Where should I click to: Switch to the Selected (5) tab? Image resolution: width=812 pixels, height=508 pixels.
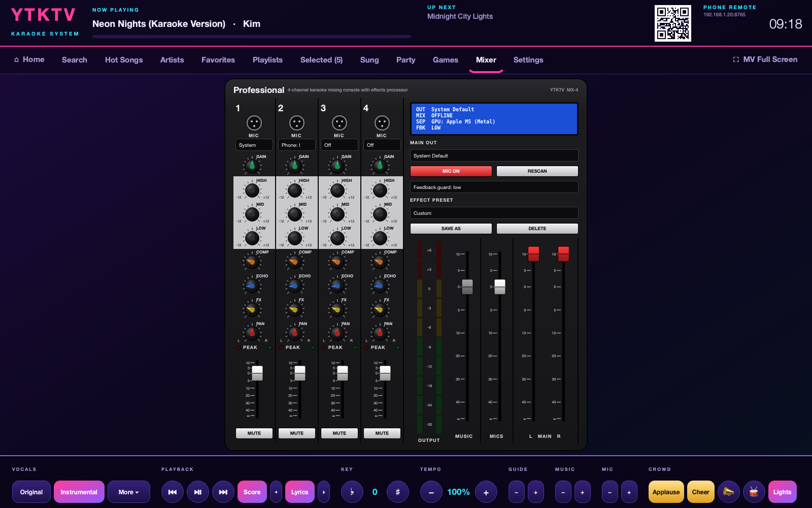tap(321, 60)
